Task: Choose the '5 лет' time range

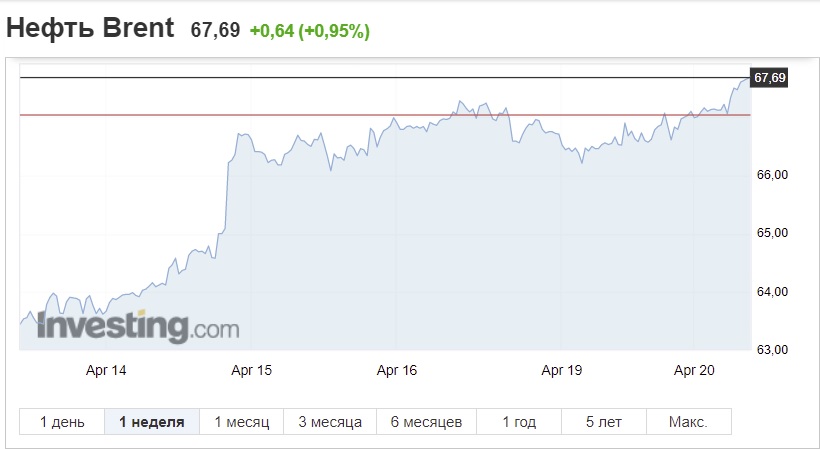Action: click(x=603, y=422)
